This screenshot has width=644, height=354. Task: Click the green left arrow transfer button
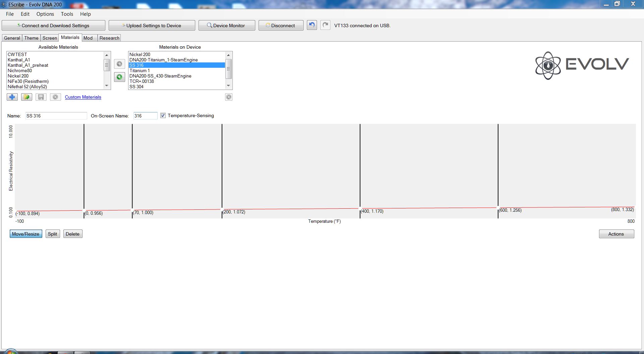pyautogui.click(x=119, y=77)
